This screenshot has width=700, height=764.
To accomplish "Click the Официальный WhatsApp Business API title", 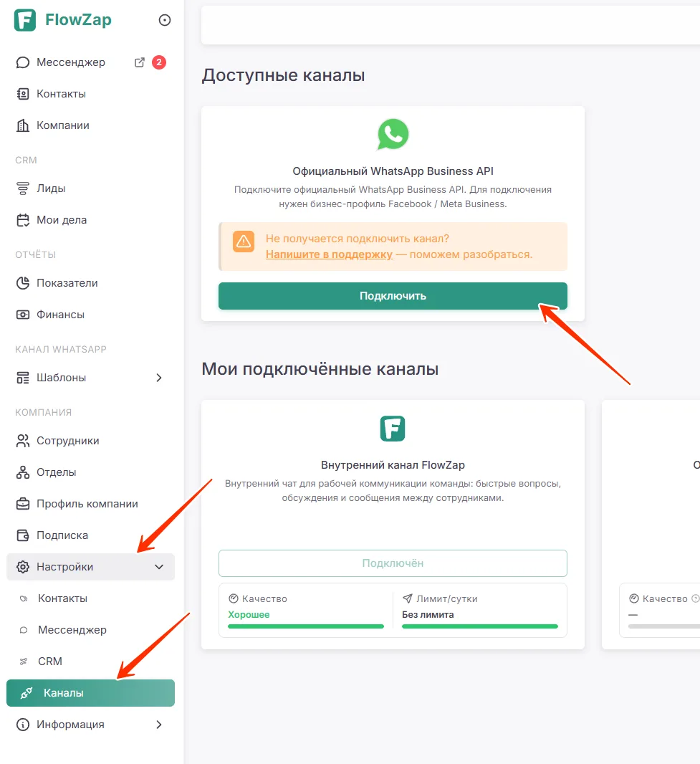I will (x=393, y=171).
